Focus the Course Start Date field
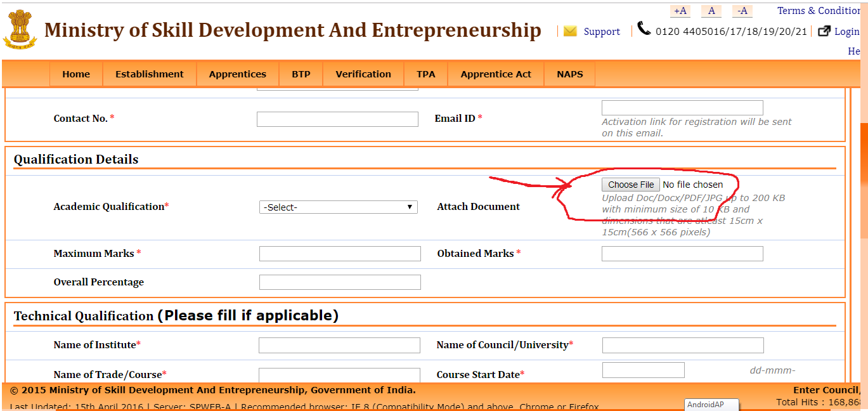This screenshot has width=868, height=411. (644, 370)
